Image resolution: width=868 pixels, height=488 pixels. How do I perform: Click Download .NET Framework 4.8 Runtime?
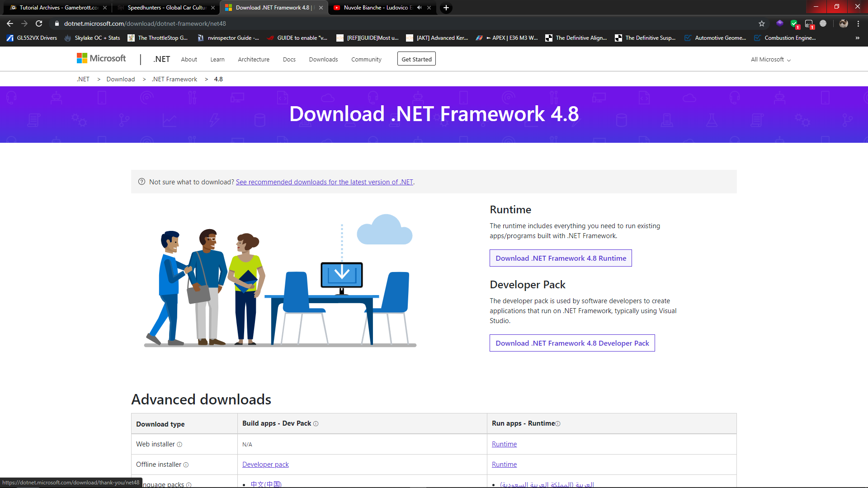point(561,258)
